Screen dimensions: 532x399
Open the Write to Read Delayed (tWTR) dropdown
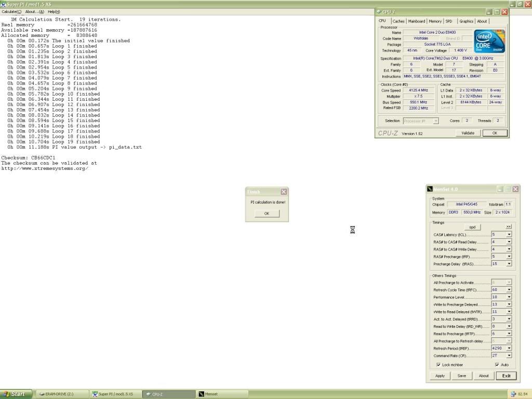tap(509, 312)
